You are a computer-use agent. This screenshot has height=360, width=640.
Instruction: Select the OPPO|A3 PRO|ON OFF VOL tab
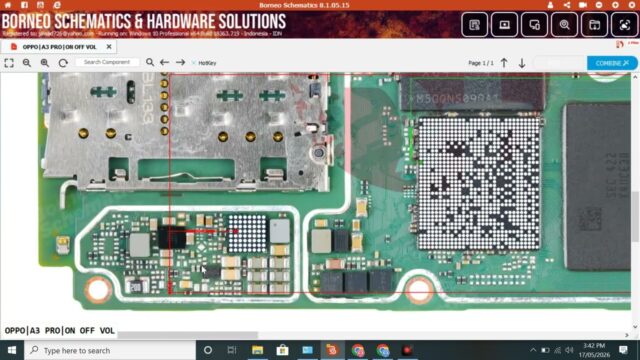pyautogui.click(x=59, y=47)
